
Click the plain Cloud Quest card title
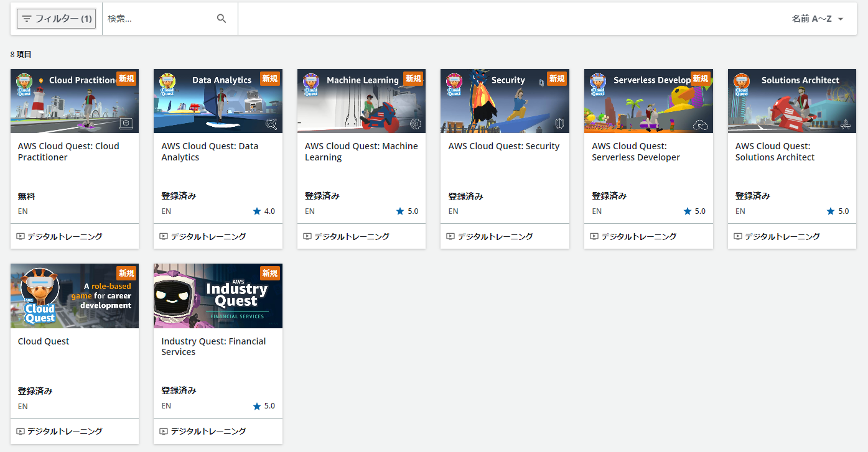pos(44,341)
